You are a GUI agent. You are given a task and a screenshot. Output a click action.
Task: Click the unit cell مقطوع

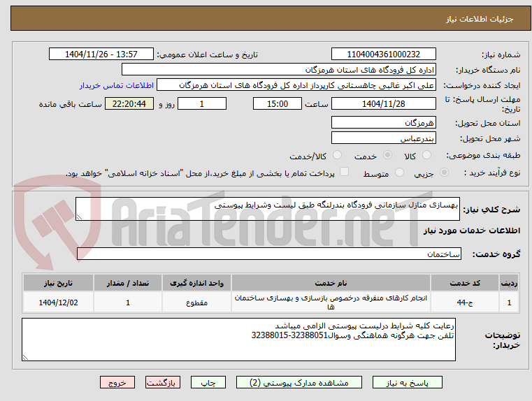[x=196, y=302]
